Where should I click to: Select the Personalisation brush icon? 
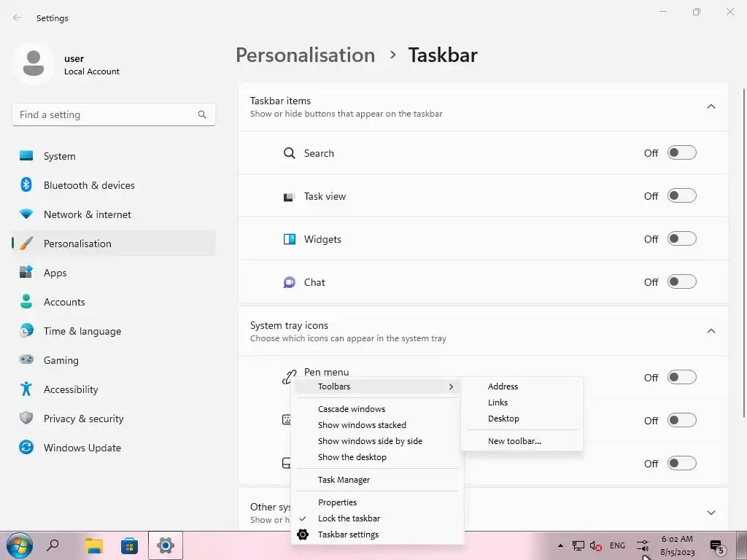click(26, 244)
